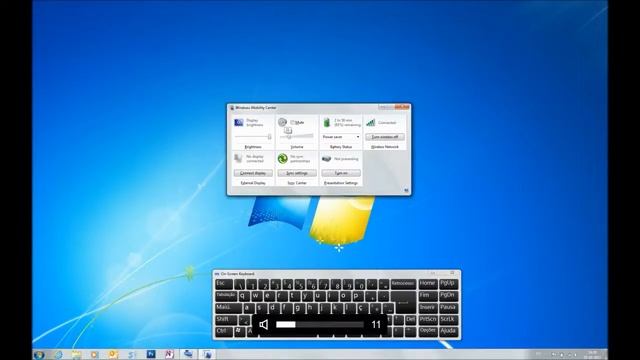The image size is (640, 360).
Task: Toggle the Ctrl key on keyboard
Action: click(224, 331)
